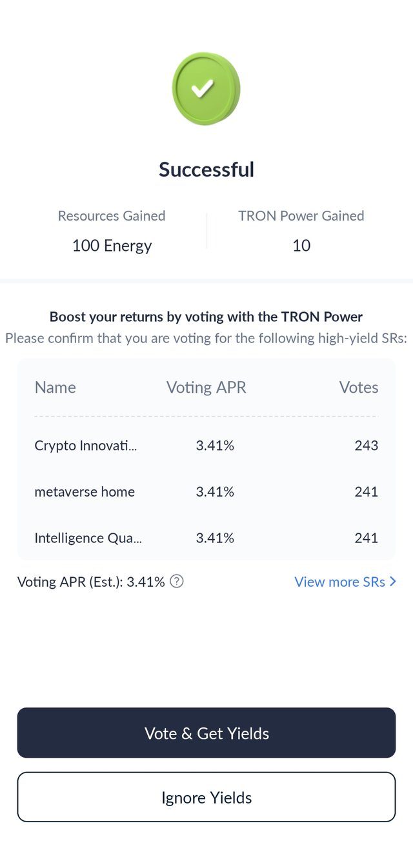
Task: Click the Votes column header
Action: (x=359, y=388)
